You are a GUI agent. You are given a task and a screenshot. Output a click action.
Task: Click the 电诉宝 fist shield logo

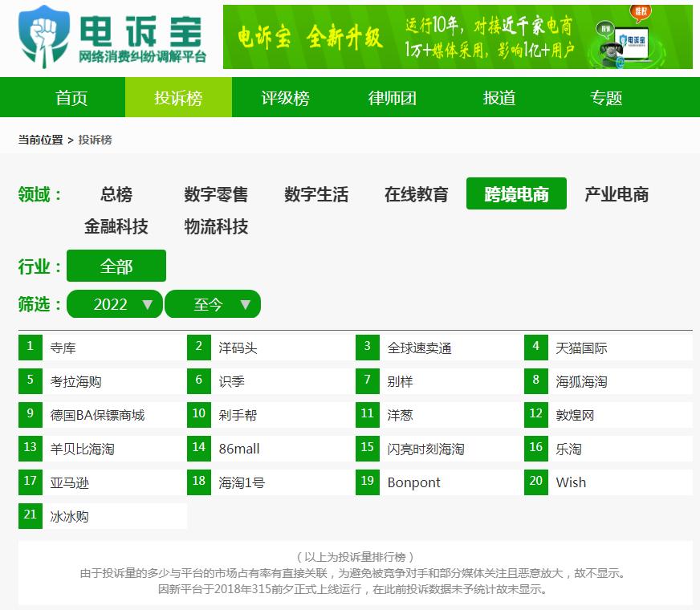pos(39,36)
